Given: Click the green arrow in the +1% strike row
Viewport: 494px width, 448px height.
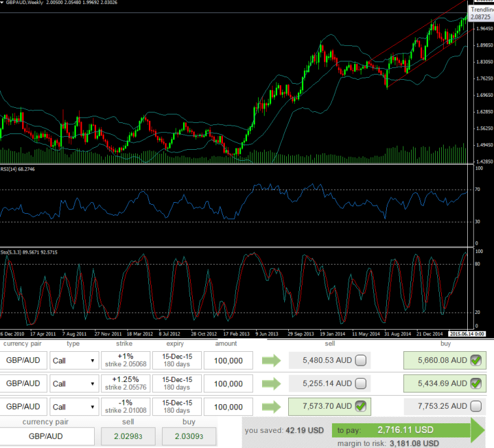Looking at the screenshot, I should click(270, 360).
